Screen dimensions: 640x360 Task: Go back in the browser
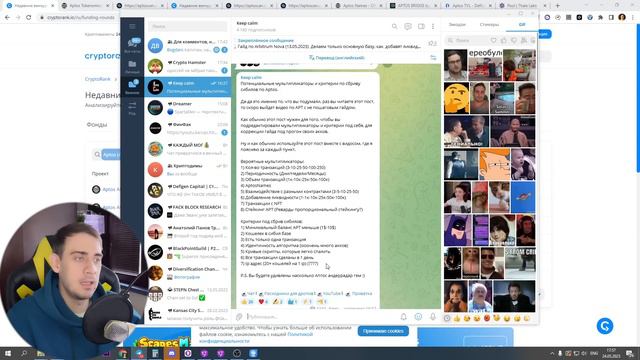[7, 17]
